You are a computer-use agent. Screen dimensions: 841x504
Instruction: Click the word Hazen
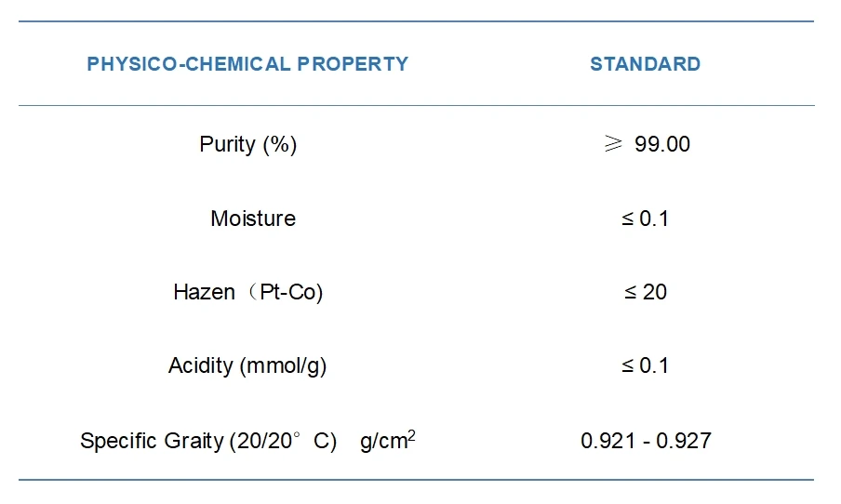click(204, 292)
